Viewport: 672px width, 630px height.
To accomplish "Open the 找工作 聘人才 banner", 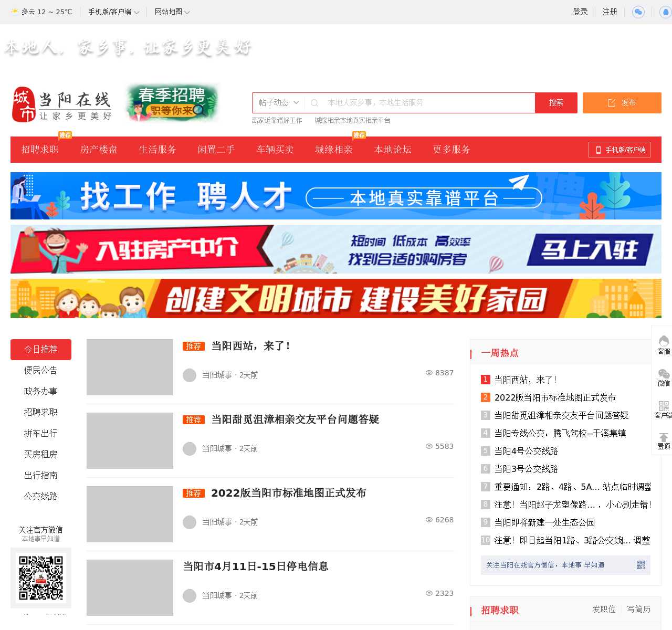I will point(336,196).
